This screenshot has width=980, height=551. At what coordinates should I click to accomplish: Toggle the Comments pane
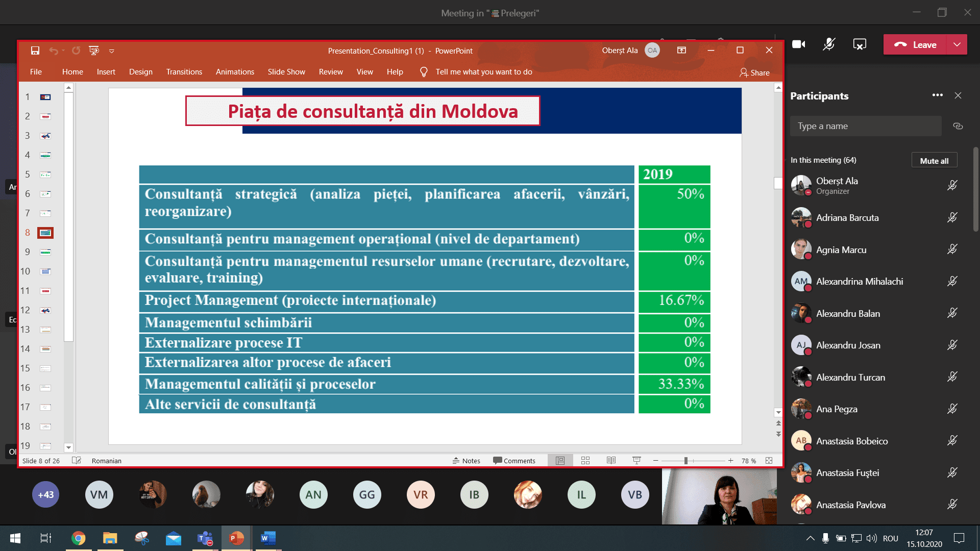pyautogui.click(x=514, y=461)
